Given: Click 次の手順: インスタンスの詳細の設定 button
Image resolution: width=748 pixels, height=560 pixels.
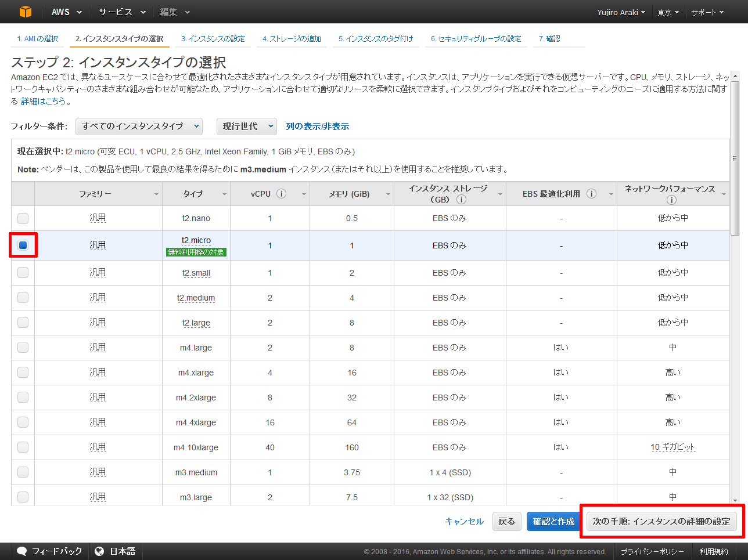Looking at the screenshot, I should (x=661, y=522).
